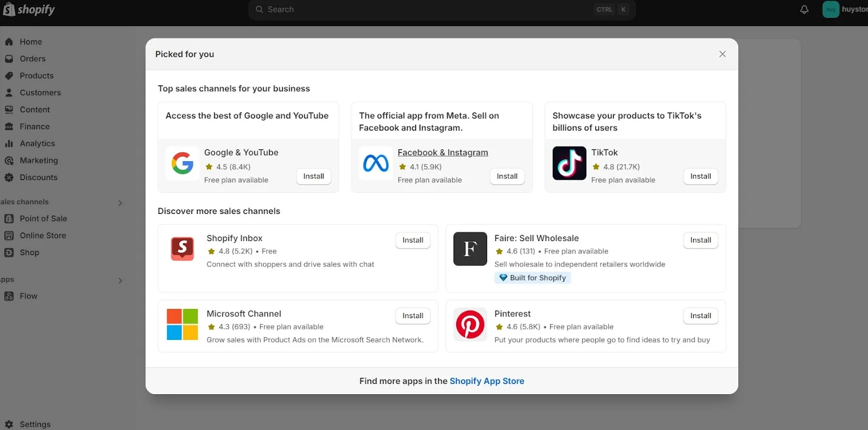Open Orders in the sidebar menu
The image size is (868, 430).
tap(33, 59)
